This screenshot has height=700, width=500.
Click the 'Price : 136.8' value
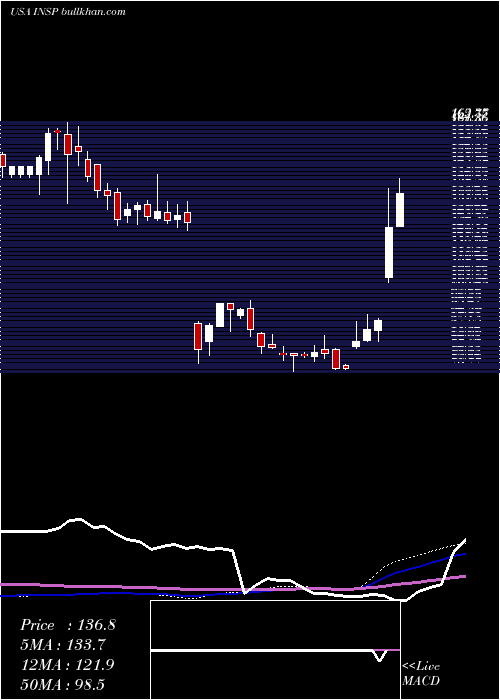68,625
